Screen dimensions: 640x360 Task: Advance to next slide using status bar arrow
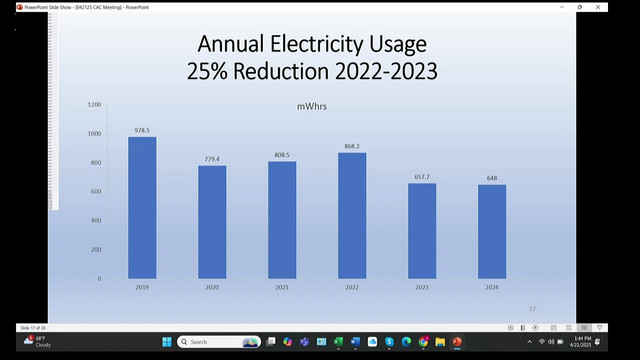tap(535, 328)
